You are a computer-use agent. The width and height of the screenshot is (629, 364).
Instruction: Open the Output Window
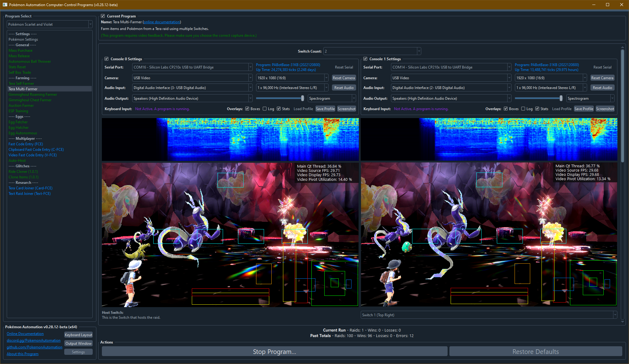(x=78, y=344)
